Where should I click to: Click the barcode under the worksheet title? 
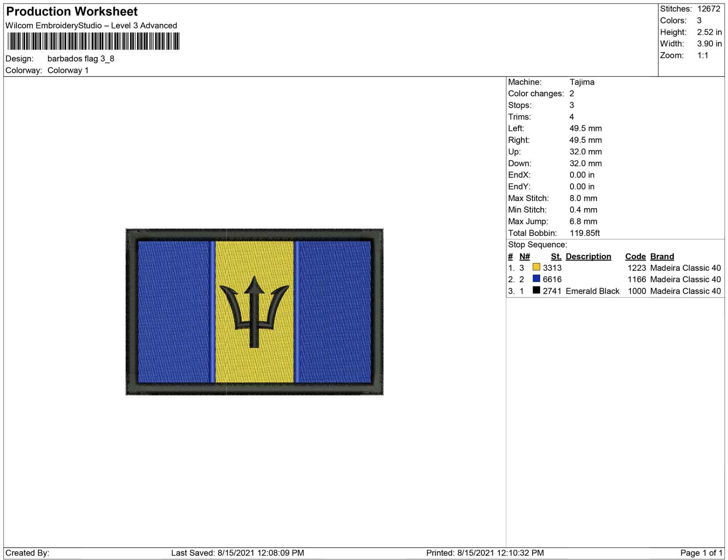[x=93, y=42]
